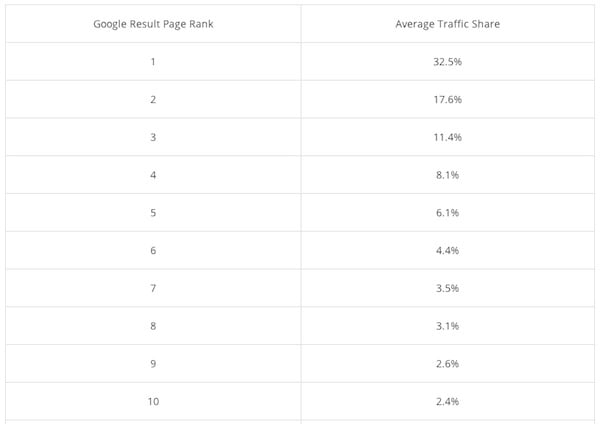This screenshot has width=600, height=424.
Task: Click the 3.1% traffic share value
Action: (447, 326)
